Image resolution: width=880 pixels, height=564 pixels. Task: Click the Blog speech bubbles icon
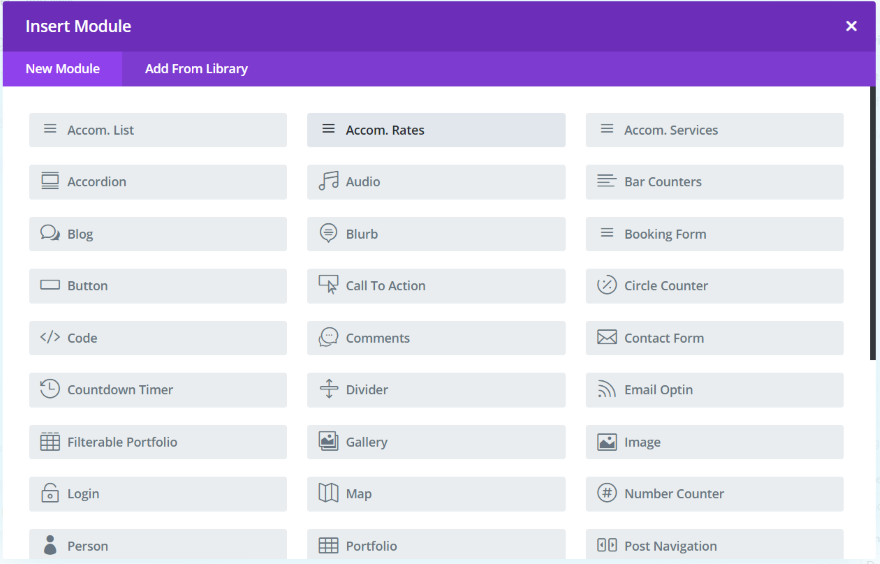50,233
